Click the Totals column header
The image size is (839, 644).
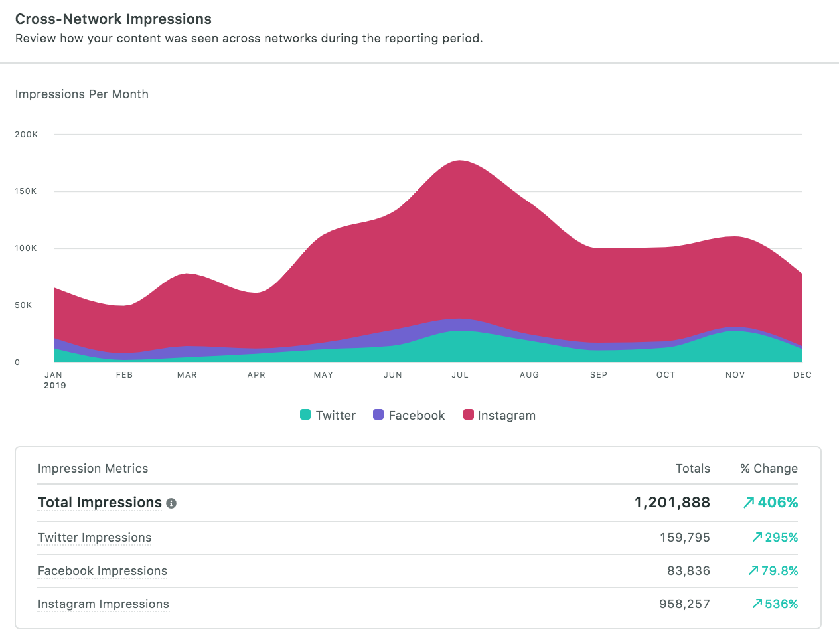coord(693,469)
